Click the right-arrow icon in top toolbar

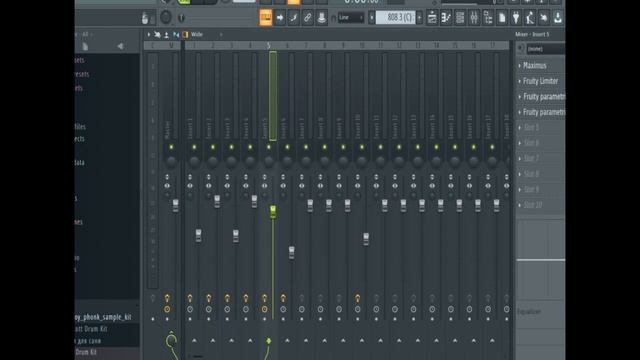(x=280, y=18)
